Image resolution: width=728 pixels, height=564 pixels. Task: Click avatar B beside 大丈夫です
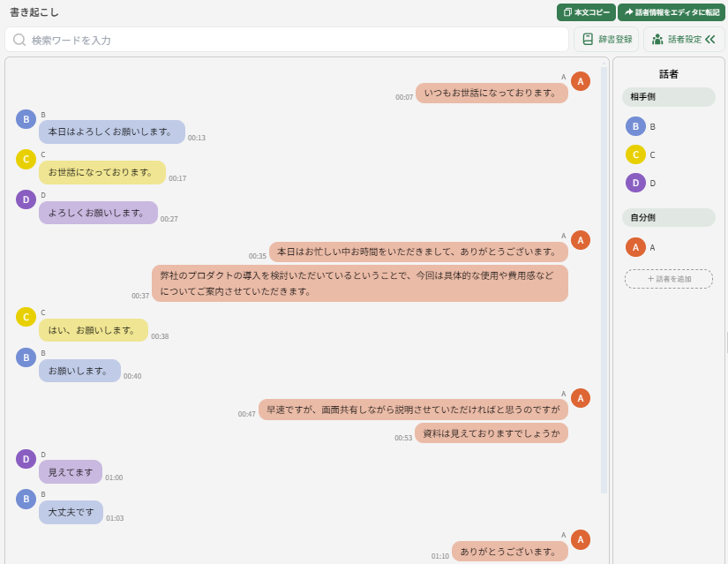point(26,499)
